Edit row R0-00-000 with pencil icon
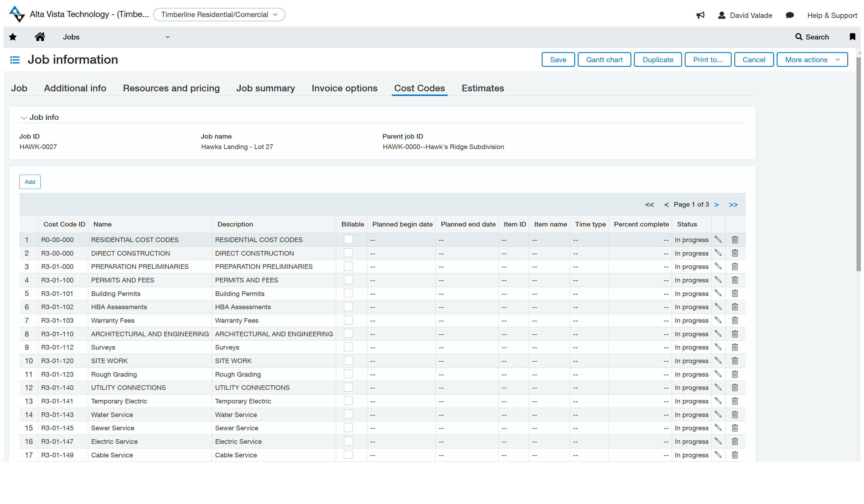 [x=718, y=239]
